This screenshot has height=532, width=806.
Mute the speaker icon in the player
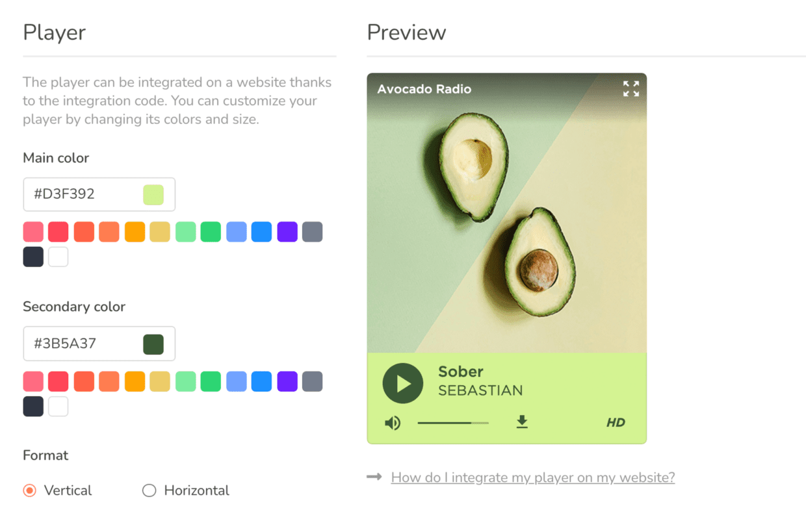click(392, 422)
